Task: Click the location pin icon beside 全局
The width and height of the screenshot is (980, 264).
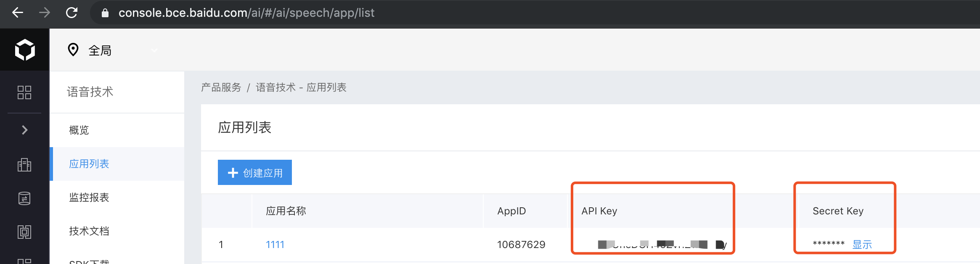Action: tap(73, 50)
